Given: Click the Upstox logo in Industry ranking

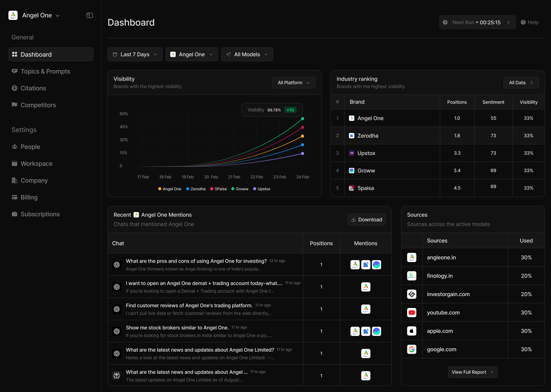Looking at the screenshot, I should pos(351,153).
